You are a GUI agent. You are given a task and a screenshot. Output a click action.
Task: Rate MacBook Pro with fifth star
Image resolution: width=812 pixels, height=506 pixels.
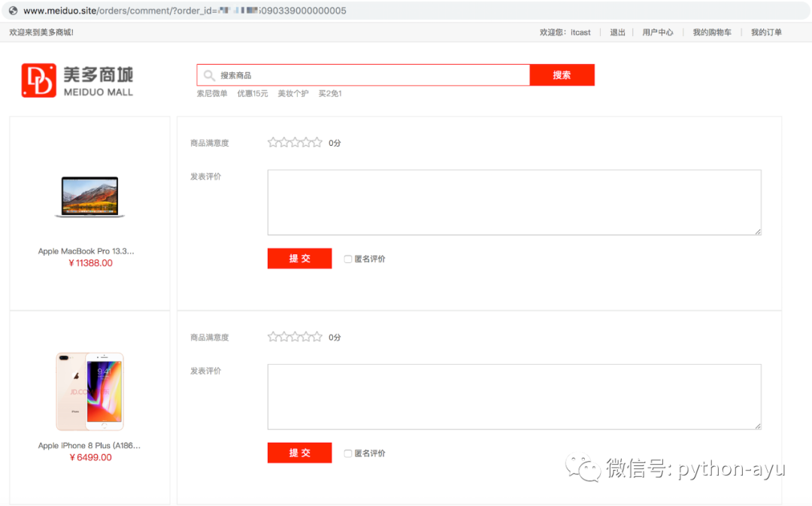click(317, 142)
